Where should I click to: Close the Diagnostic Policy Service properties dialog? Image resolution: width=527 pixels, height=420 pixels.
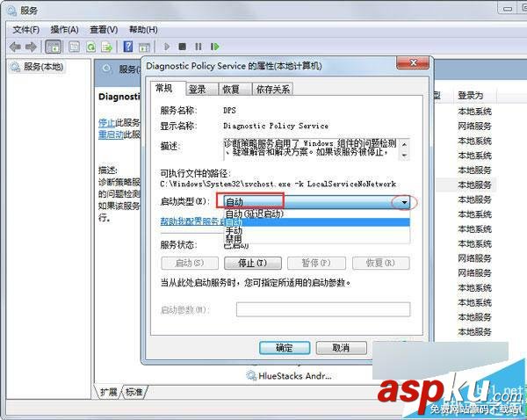click(x=413, y=63)
